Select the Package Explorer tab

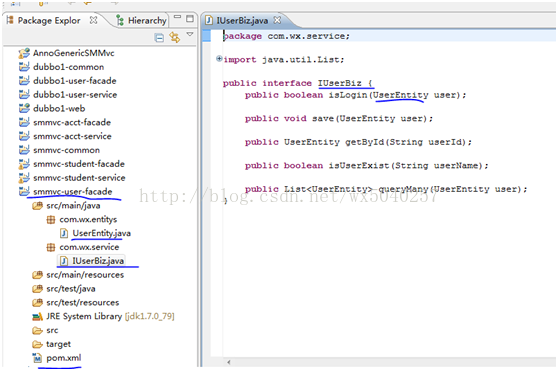click(49, 21)
